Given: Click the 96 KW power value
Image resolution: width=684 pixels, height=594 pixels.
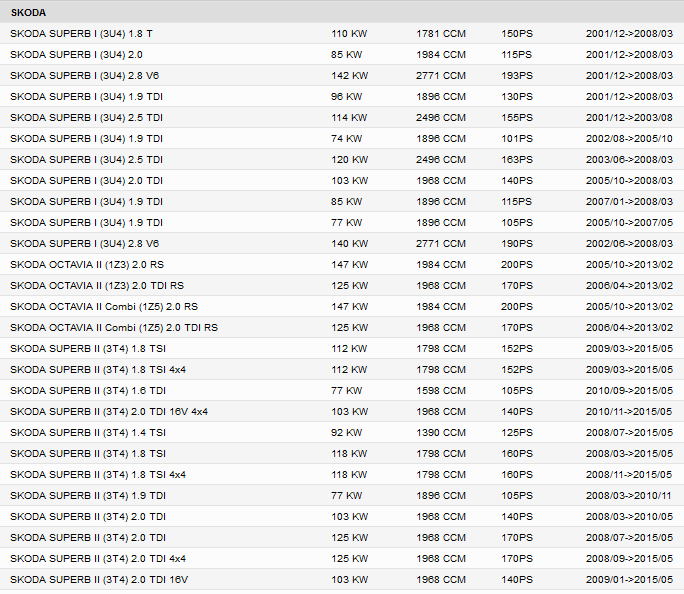Looking at the screenshot, I should (346, 96).
